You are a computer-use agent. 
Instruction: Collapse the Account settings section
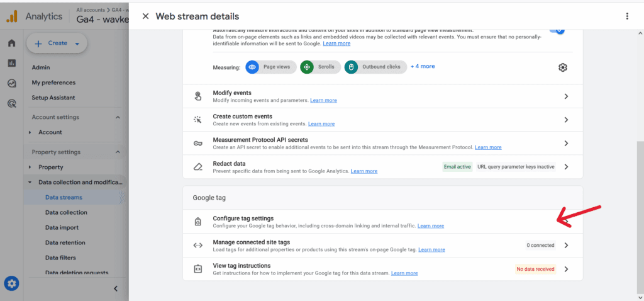[x=118, y=118]
